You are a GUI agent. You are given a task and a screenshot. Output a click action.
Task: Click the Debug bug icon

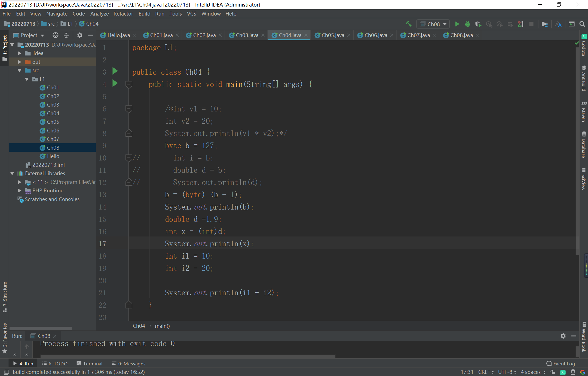click(467, 24)
